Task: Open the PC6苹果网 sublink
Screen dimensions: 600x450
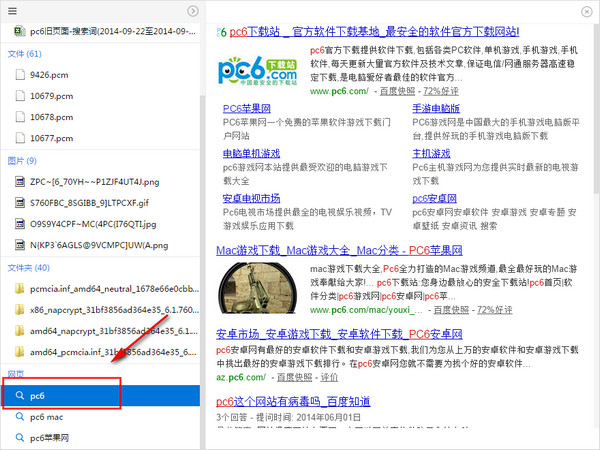Action: click(247, 109)
